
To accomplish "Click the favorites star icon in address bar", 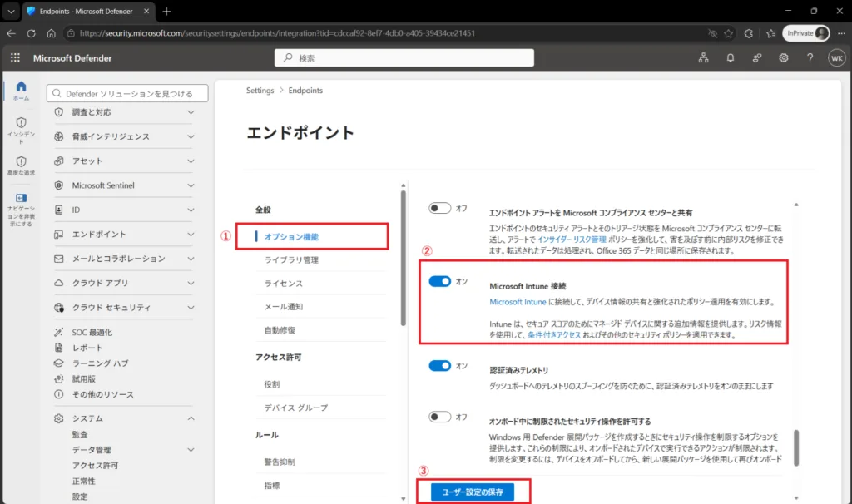I will (x=729, y=33).
